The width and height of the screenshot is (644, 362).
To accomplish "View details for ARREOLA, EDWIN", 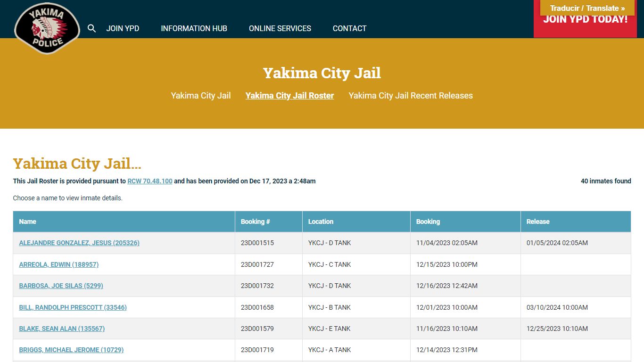I will tap(59, 264).
